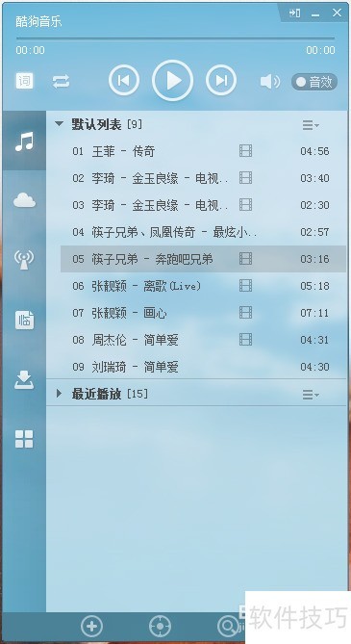Open the 最近播放 list menu dropdown
Viewport: 351px width, 644px height.
pos(311,395)
